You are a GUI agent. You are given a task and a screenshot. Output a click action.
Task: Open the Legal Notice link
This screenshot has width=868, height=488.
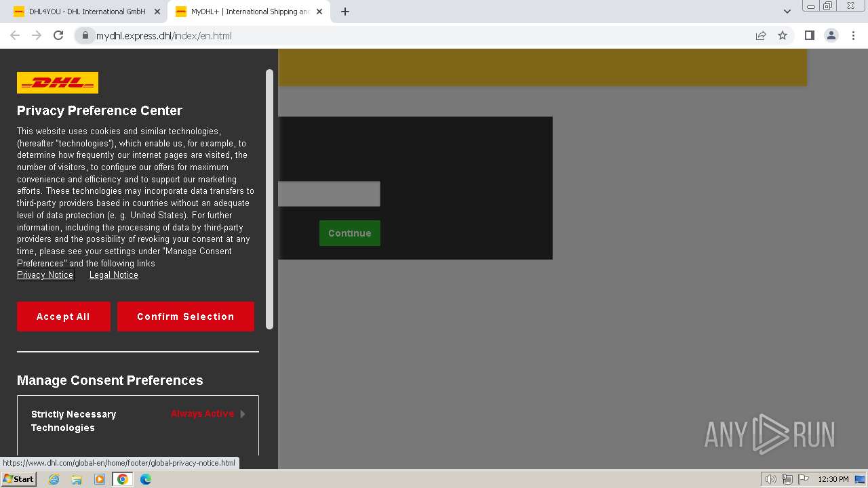[x=114, y=275]
